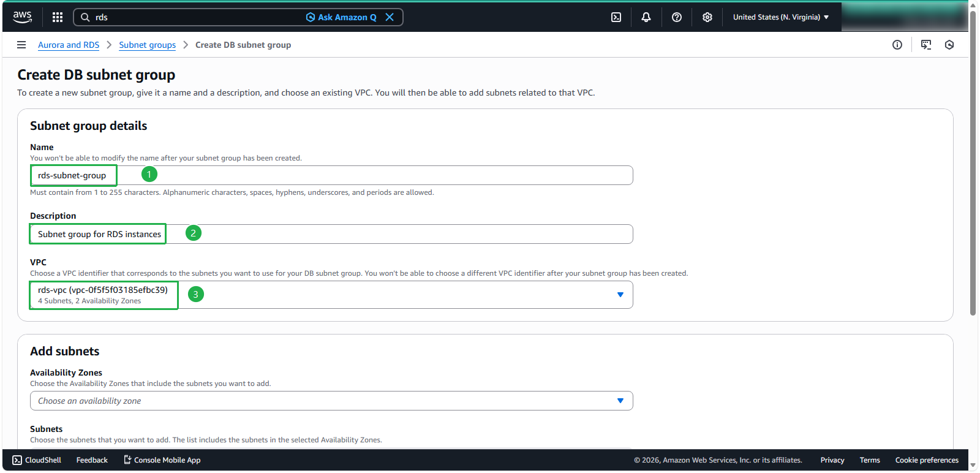
Task: Open the VPC dropdown
Action: 331,295
